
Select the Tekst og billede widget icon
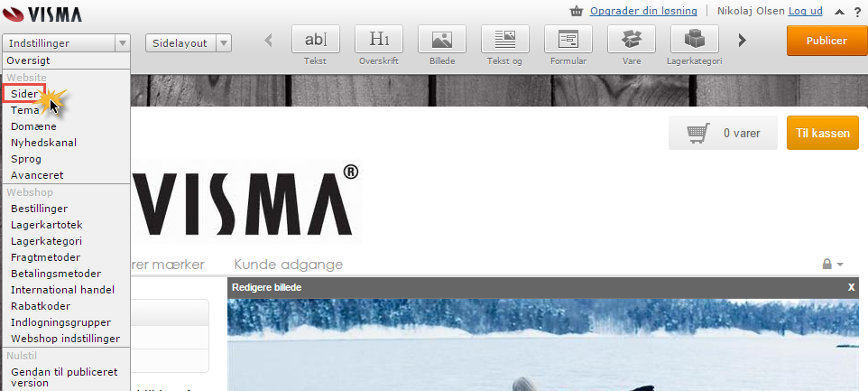(505, 39)
